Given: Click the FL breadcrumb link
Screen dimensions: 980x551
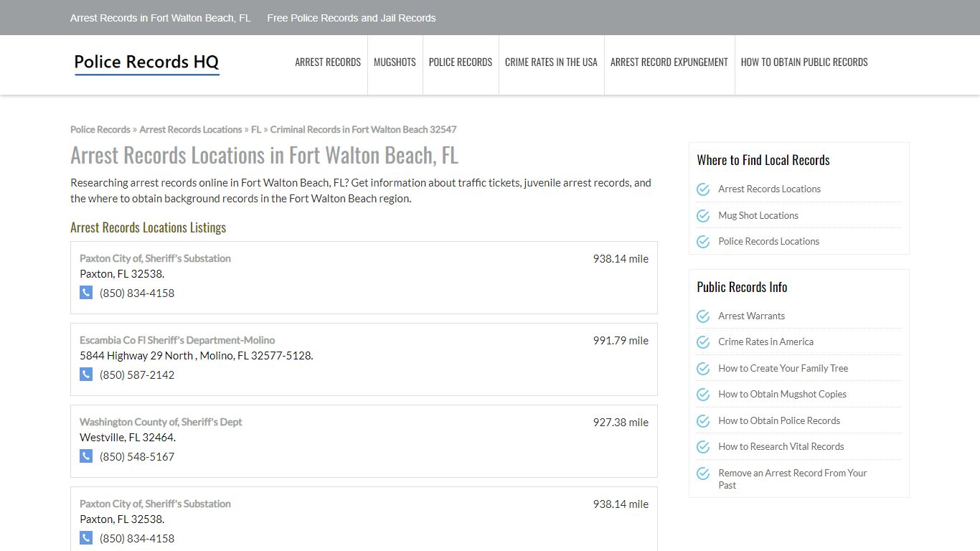Looking at the screenshot, I should coord(256,130).
